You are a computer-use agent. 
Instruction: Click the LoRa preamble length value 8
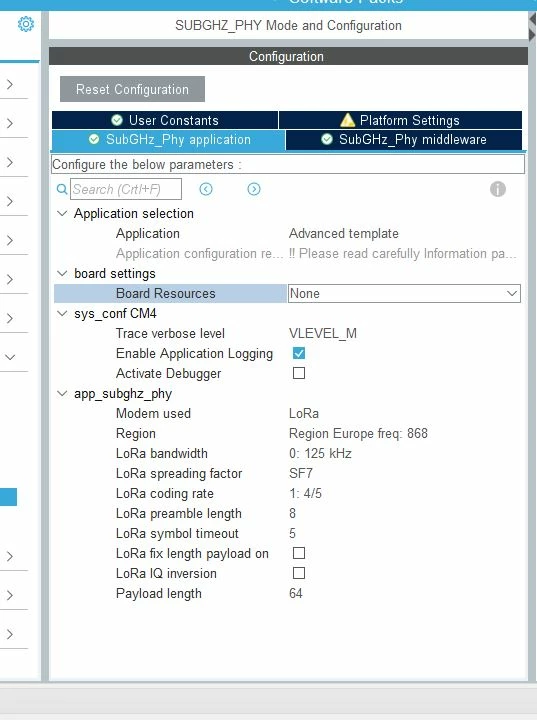coord(292,513)
